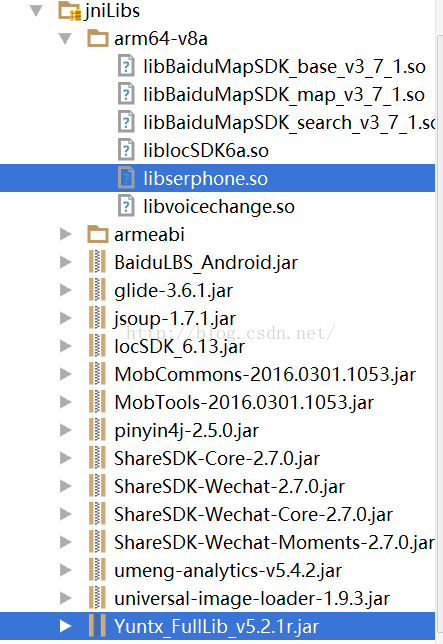Select MobCommons-2016.0301.1053.jar label

tap(265, 375)
